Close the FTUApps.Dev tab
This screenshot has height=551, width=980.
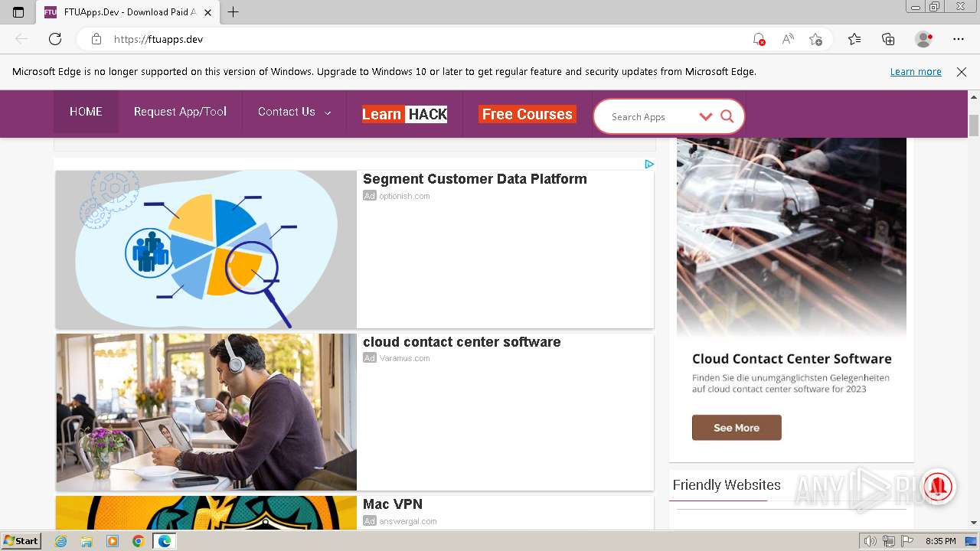(x=207, y=12)
